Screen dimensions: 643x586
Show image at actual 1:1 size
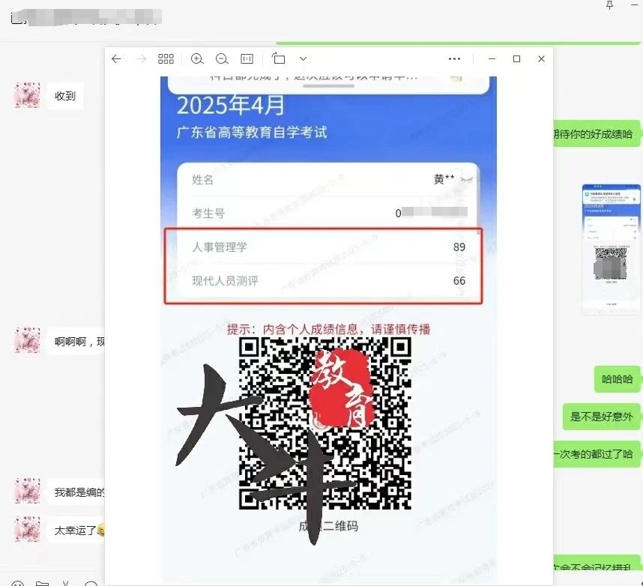coord(247,59)
